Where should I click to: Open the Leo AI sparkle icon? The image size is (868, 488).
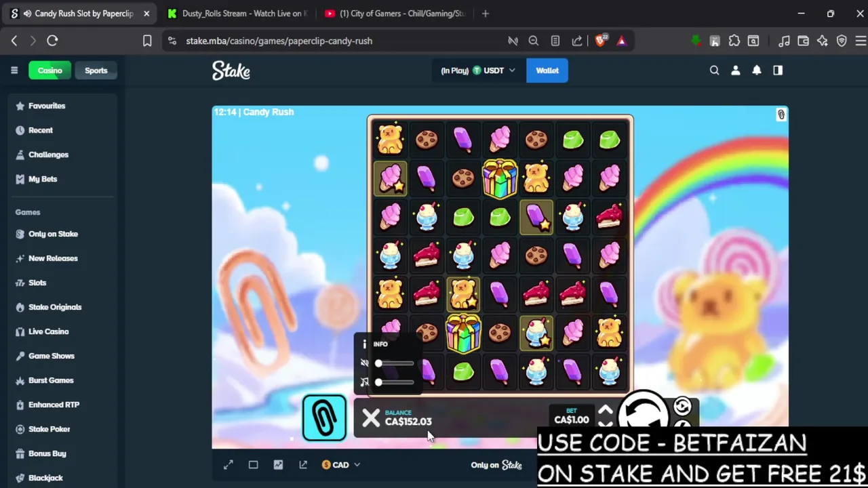pyautogui.click(x=822, y=41)
